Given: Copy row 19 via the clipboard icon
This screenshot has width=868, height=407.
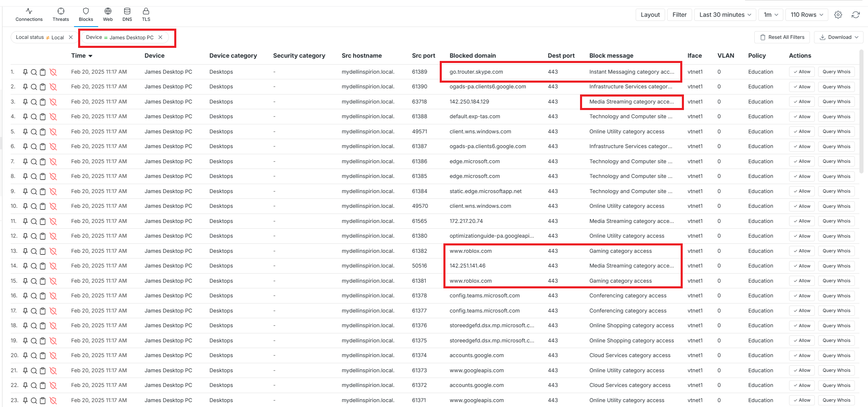Looking at the screenshot, I should tap(43, 341).
